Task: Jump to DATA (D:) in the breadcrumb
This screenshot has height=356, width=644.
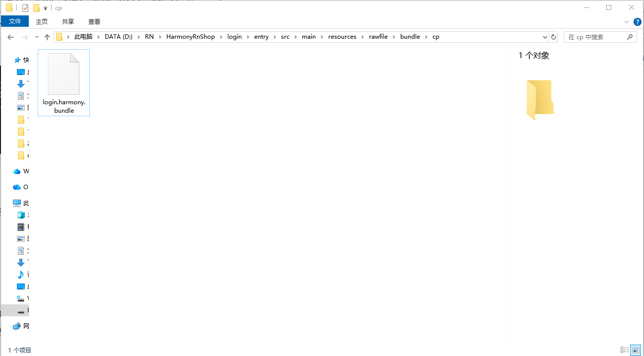Action: click(x=119, y=37)
